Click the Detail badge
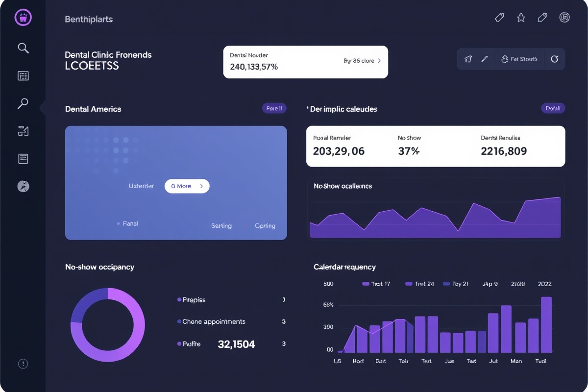The image size is (588, 392). (x=553, y=108)
